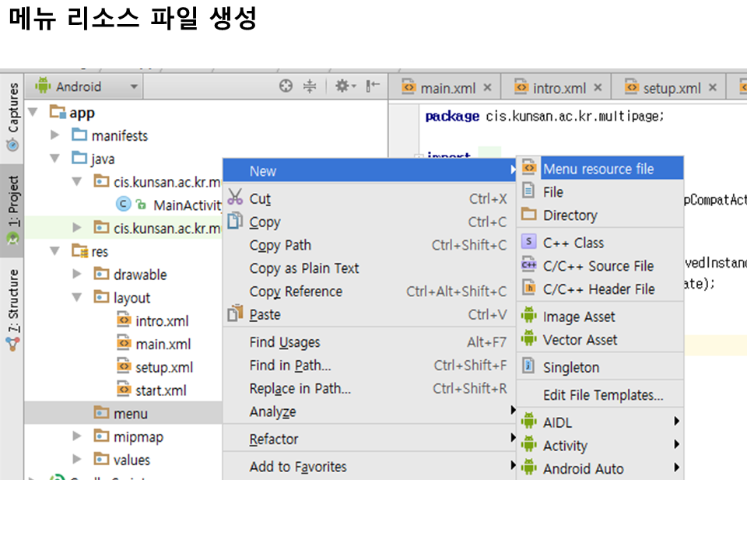Image resolution: width=747 pixels, height=560 pixels.
Task: Choose Menu resource file from submenu
Action: click(598, 169)
